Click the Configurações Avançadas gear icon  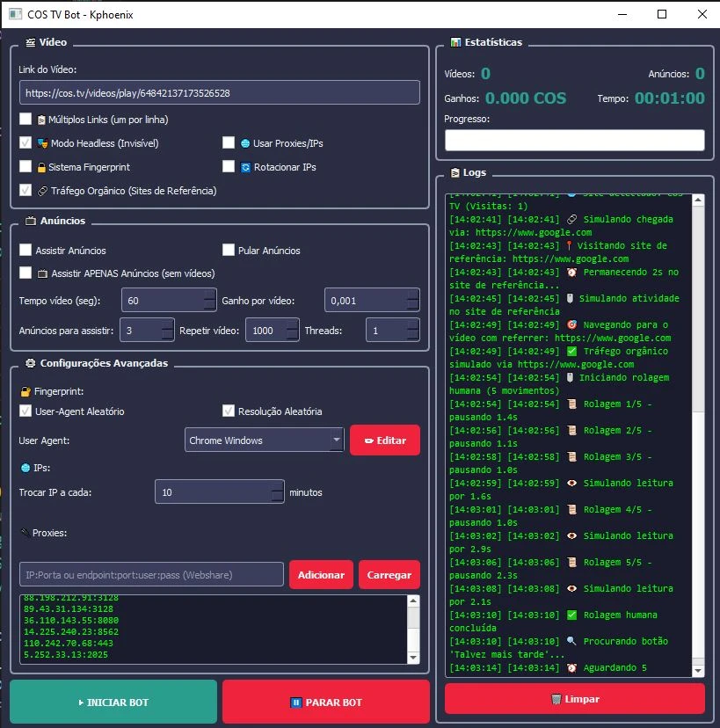tap(31, 363)
